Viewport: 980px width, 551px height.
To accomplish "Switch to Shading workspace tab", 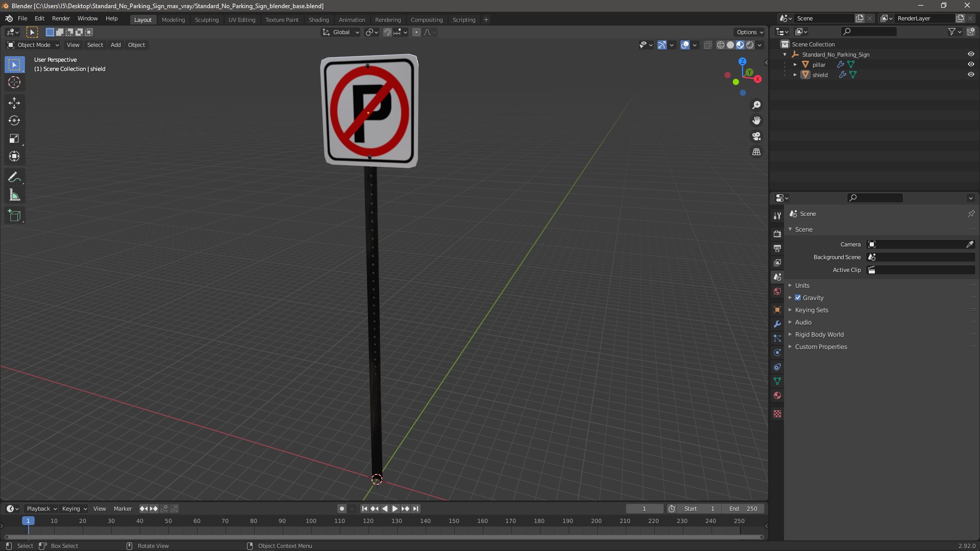I will 317,19.
